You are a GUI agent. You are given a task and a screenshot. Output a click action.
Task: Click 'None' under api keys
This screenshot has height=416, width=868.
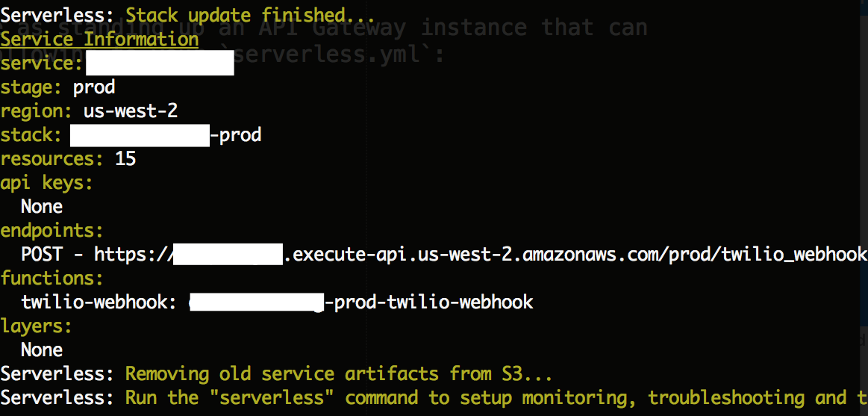(x=42, y=207)
